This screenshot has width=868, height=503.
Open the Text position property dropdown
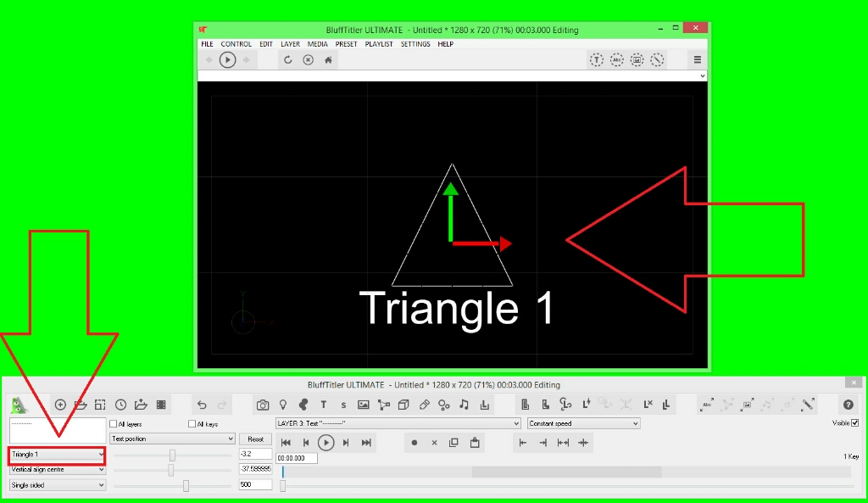172,439
